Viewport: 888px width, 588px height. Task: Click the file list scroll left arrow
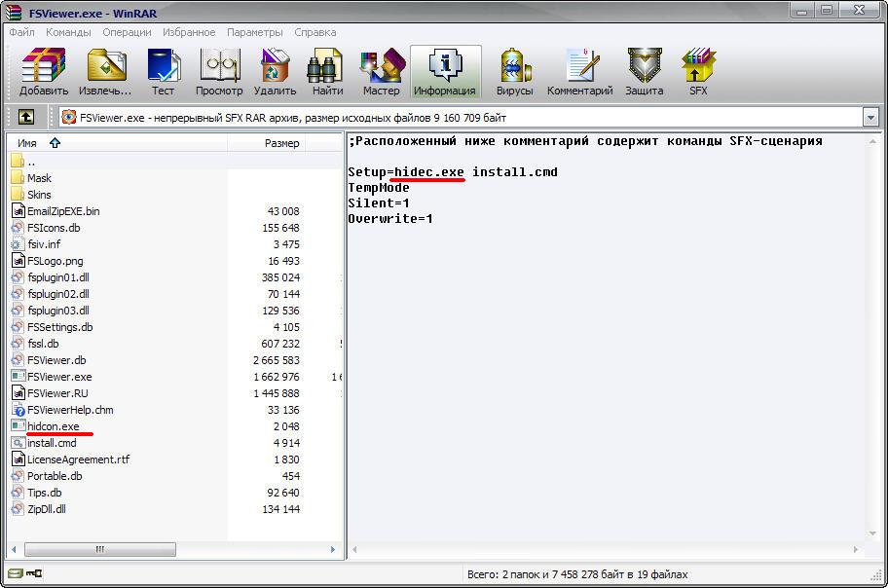(14, 549)
